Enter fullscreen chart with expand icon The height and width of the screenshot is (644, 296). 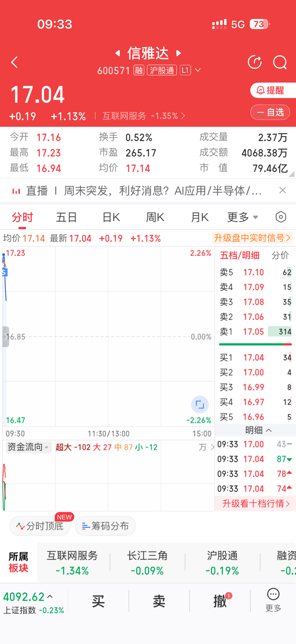(200, 405)
